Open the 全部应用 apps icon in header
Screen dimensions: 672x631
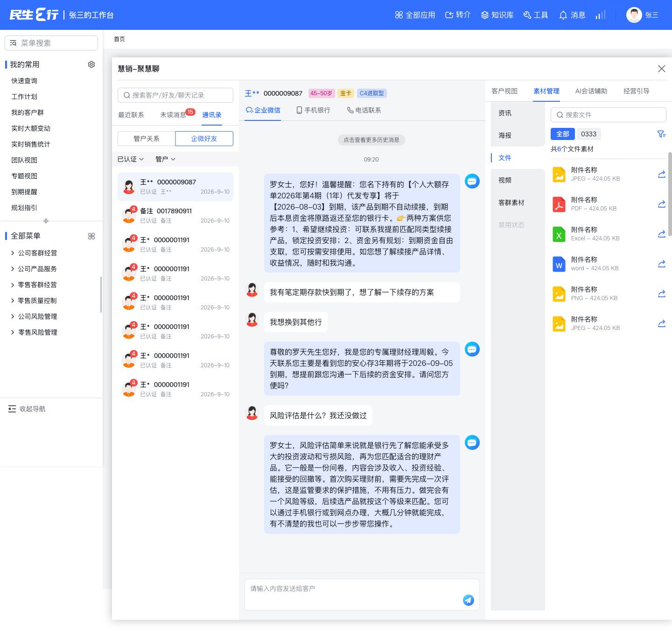click(399, 15)
